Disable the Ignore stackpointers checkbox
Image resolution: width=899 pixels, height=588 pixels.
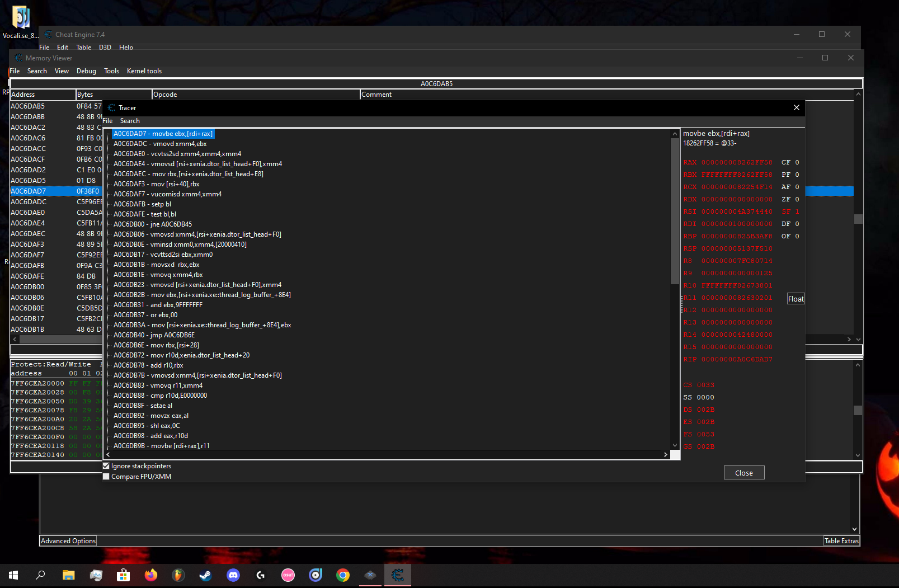(x=106, y=465)
